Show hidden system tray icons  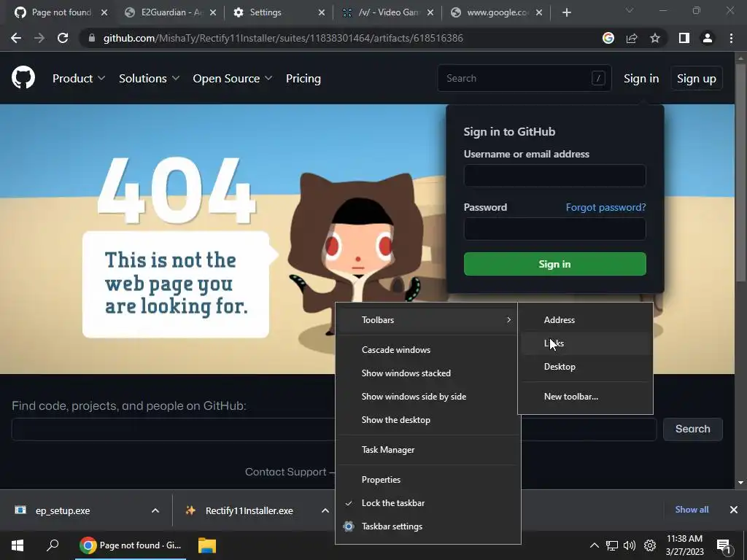coord(594,545)
